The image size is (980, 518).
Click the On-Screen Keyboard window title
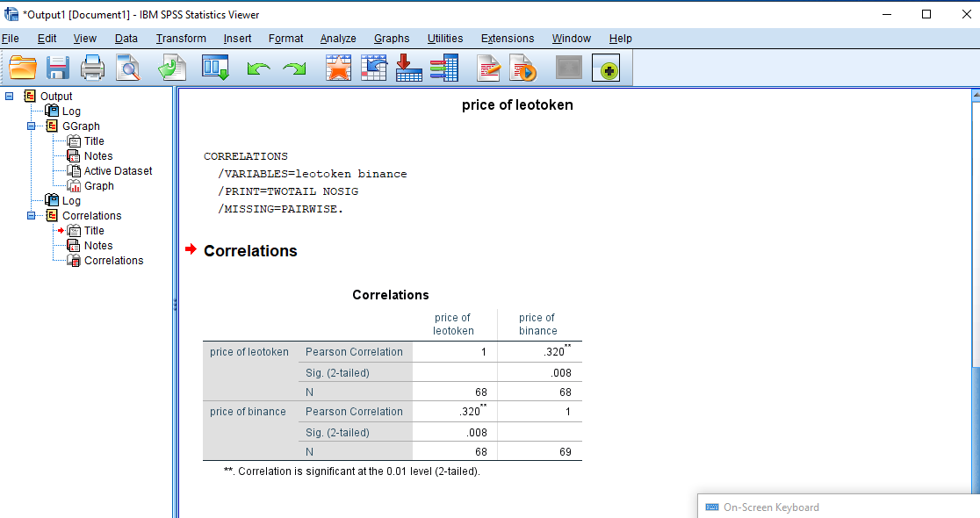[771, 507]
